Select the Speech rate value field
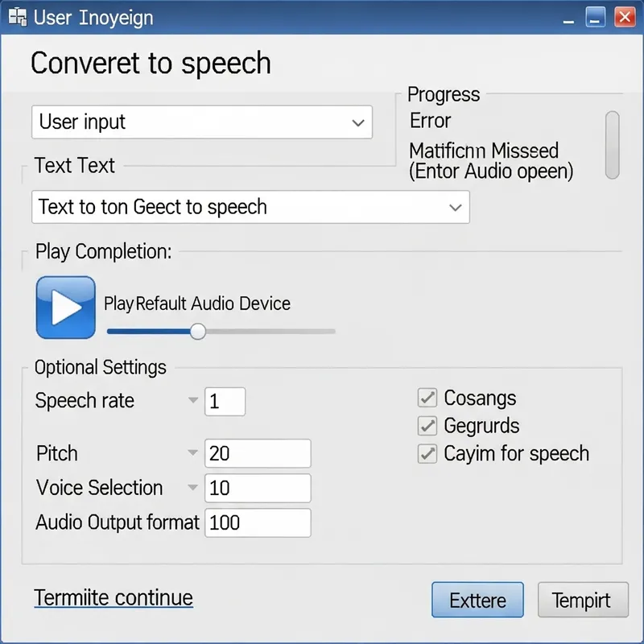644x644 pixels. pyautogui.click(x=225, y=401)
